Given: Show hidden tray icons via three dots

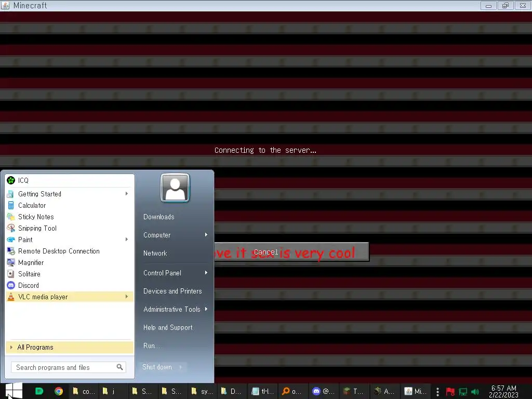Looking at the screenshot, I should pos(437,392).
